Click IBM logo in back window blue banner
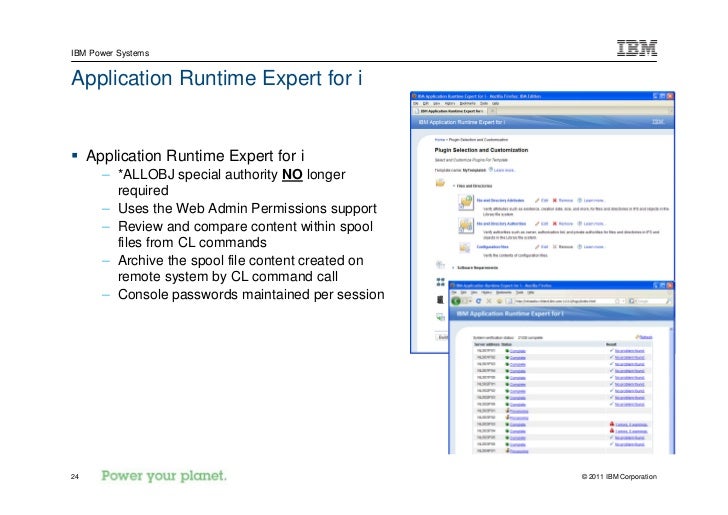Screen dimensions: 728x515 pyautogui.click(x=657, y=122)
